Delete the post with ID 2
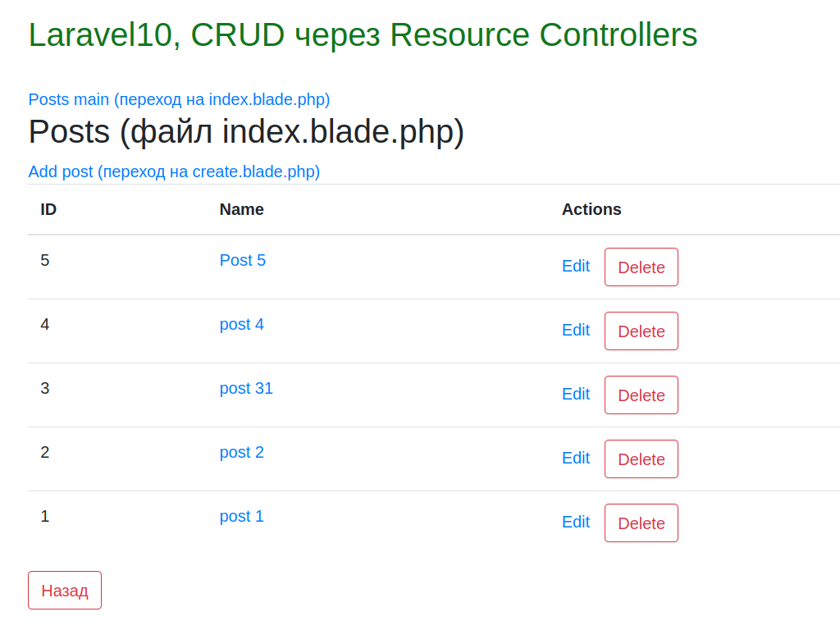The height and width of the screenshot is (630, 840). [x=641, y=459]
